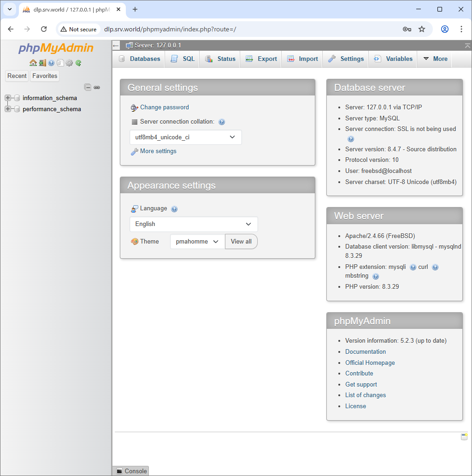The height and width of the screenshot is (476, 472).
Task: Click the Change password link
Action: 165,107
